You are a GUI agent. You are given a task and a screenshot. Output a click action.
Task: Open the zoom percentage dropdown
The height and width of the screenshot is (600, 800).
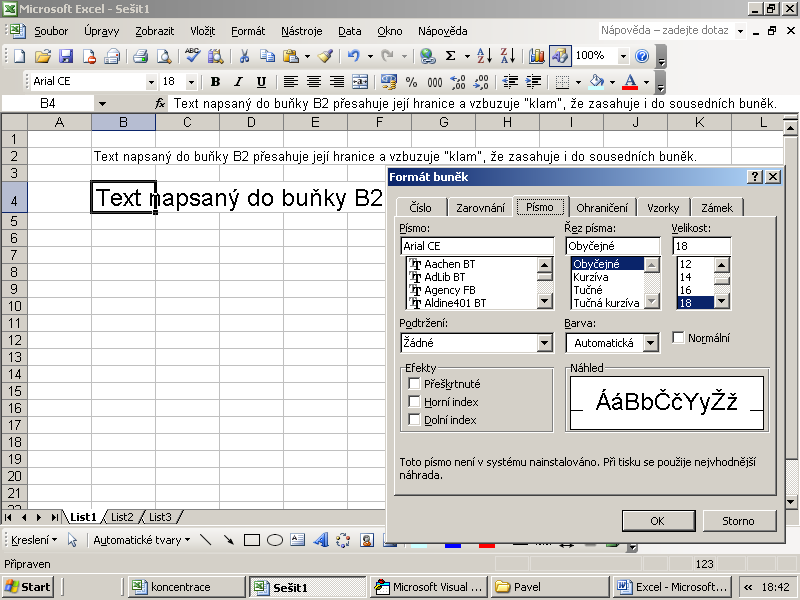(623, 56)
